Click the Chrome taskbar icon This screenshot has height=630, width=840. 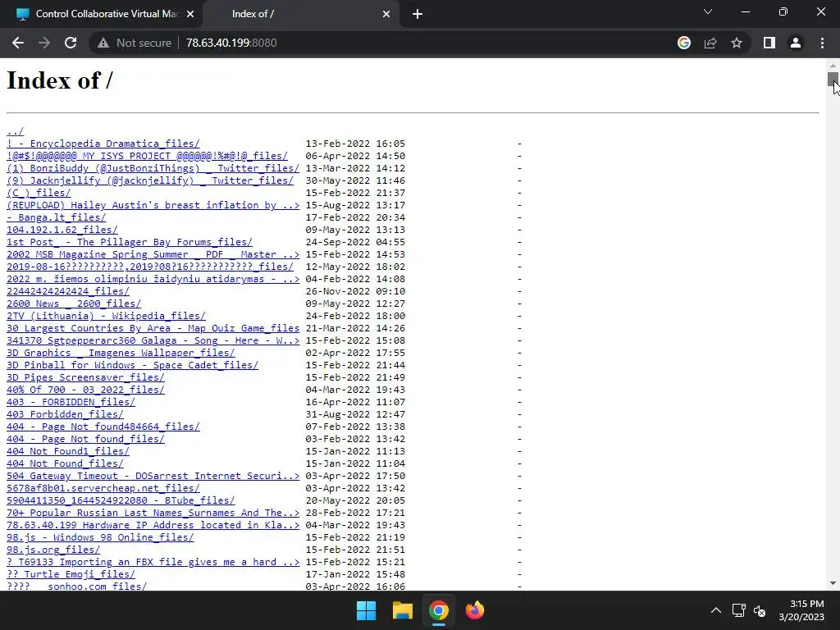[x=438, y=610]
